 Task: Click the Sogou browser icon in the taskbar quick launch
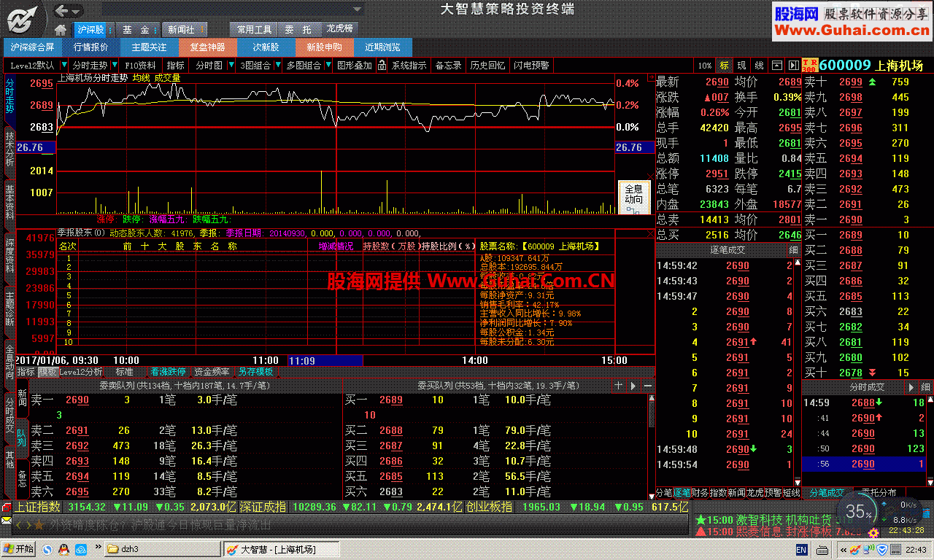coord(47,549)
